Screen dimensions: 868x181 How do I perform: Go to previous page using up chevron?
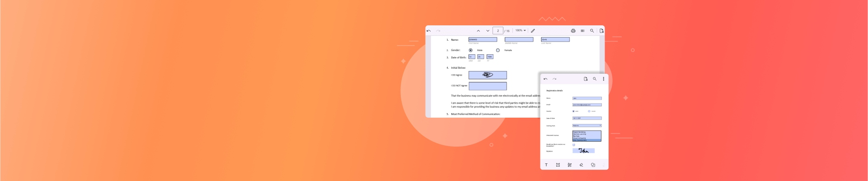[479, 31]
